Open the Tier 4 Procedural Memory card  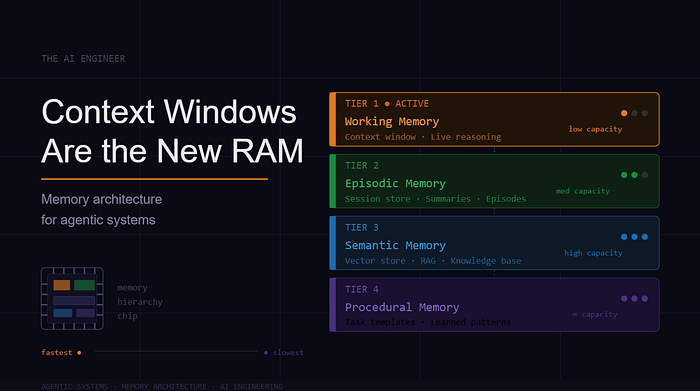pos(494,305)
